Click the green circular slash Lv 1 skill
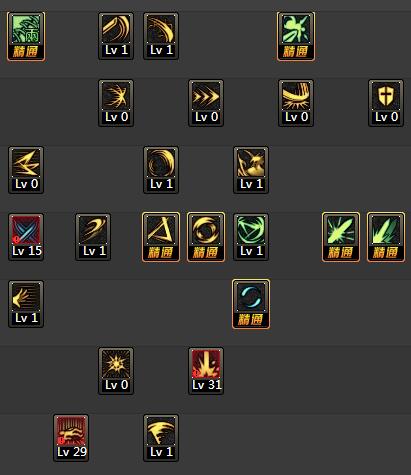Viewport: 411px width, 475px height. [x=251, y=237]
